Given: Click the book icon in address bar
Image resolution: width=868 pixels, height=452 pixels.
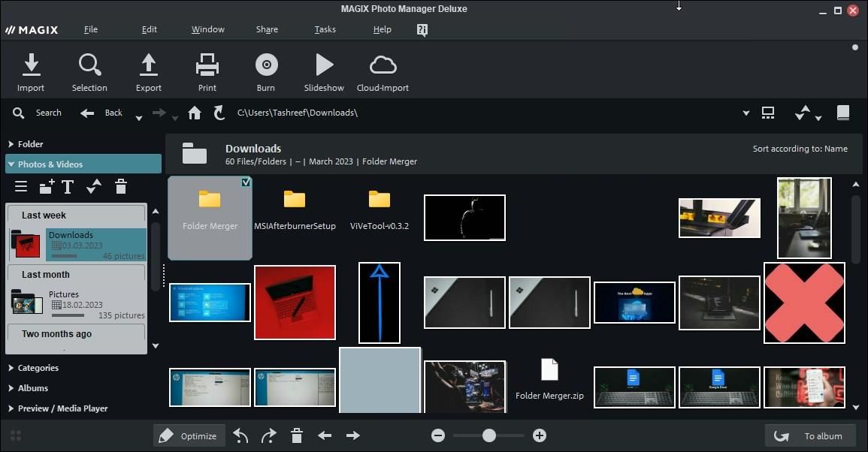Looking at the screenshot, I should (843, 113).
